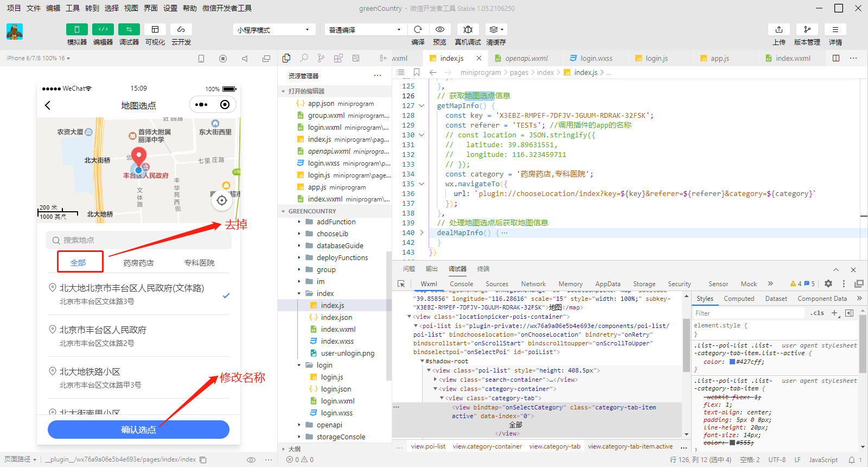Open the search panel in the editor sidebar
Viewport: 868px width, 467px height.
click(304, 58)
